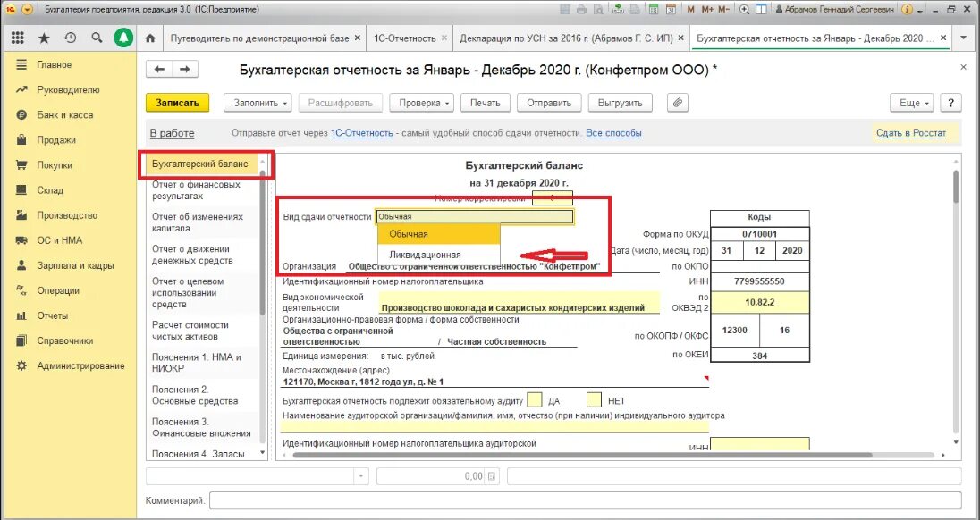Click the M+ memory add button
Viewport: 980px width, 520px height.
tap(707, 10)
